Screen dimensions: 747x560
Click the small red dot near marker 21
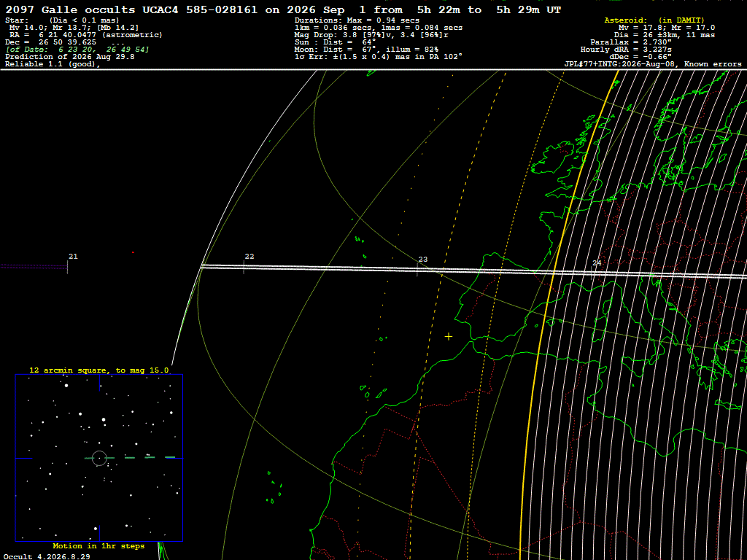(133, 252)
